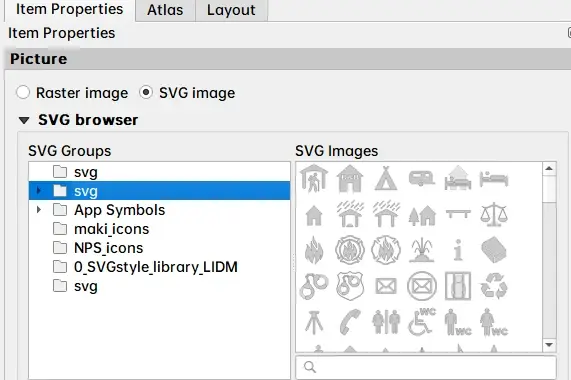Image resolution: width=571 pixels, height=380 pixels.
Task: Choose the handcuffs SVG image
Action: pos(314,286)
